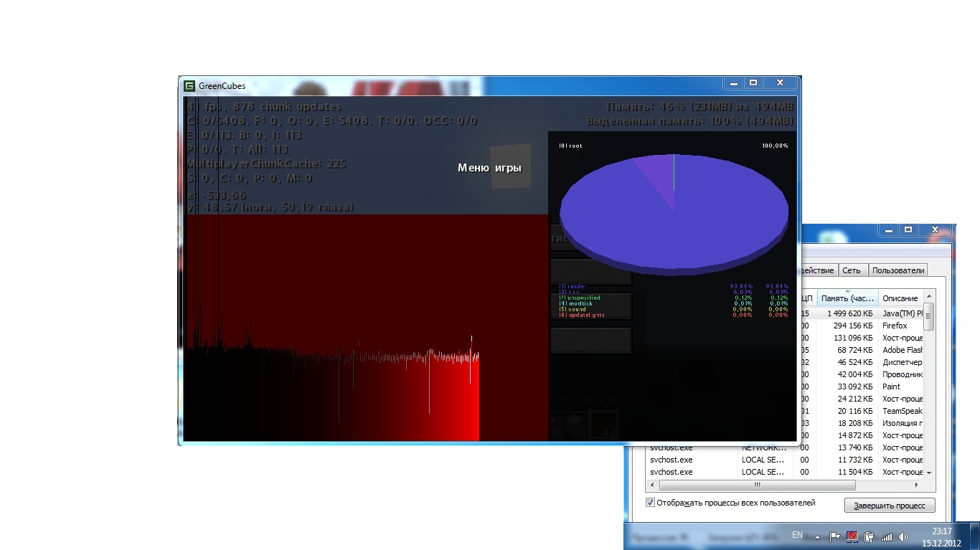Image resolution: width=980 pixels, height=550 pixels.
Task: Select svchost.exe row with 13 740 КБ
Action: pos(785,447)
